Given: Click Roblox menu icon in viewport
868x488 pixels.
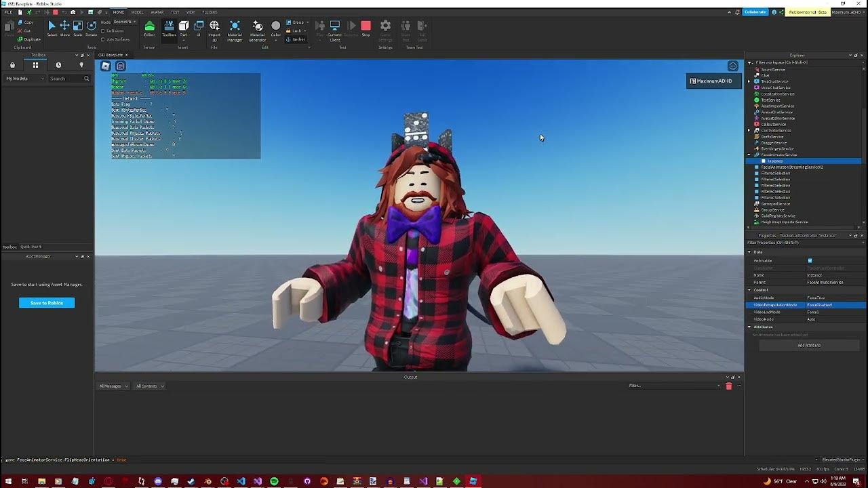Looking at the screenshot, I should tap(106, 66).
